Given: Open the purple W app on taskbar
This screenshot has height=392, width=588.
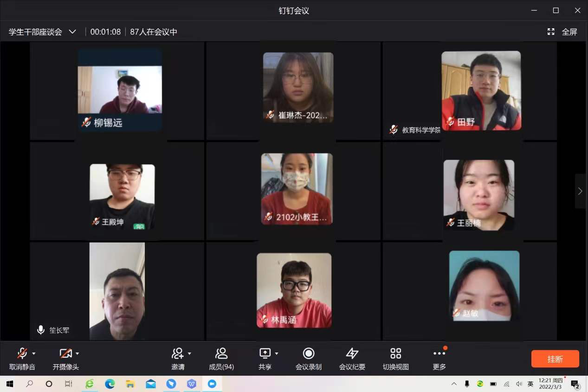Looking at the screenshot, I should (x=192, y=384).
